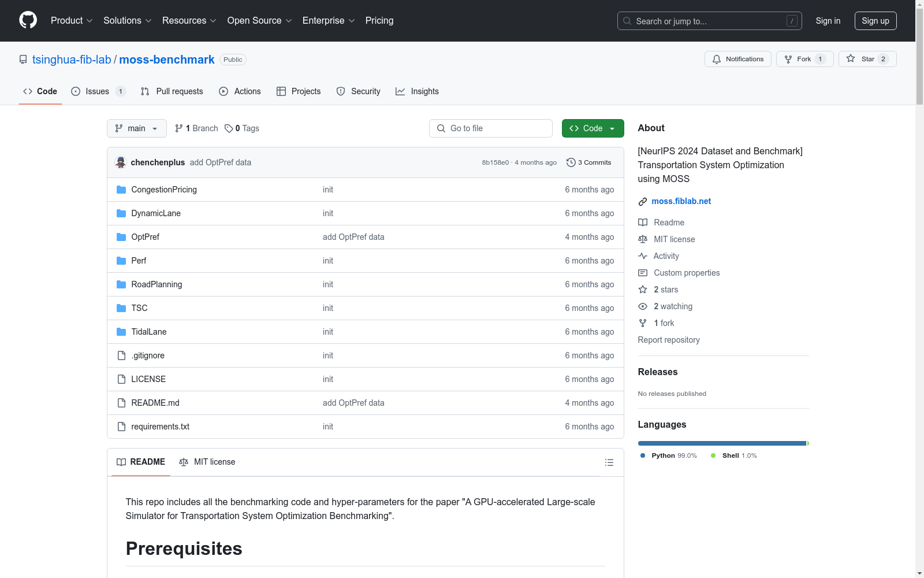Click the Sign up button

(x=875, y=21)
